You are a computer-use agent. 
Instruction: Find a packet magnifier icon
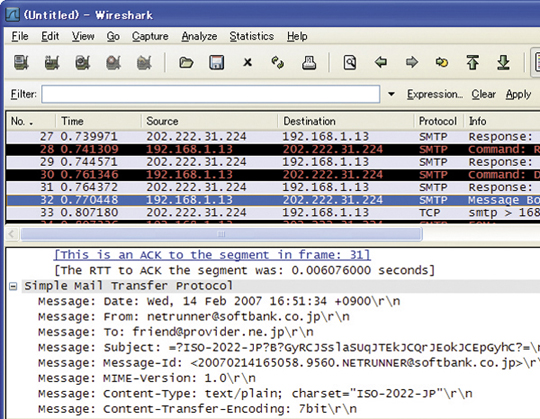[x=350, y=63]
